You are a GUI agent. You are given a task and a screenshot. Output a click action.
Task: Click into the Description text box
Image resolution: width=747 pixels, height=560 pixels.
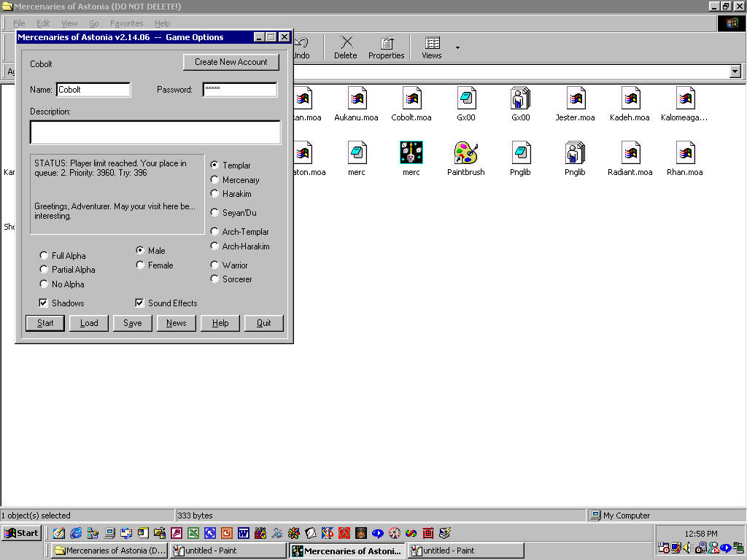(x=155, y=133)
